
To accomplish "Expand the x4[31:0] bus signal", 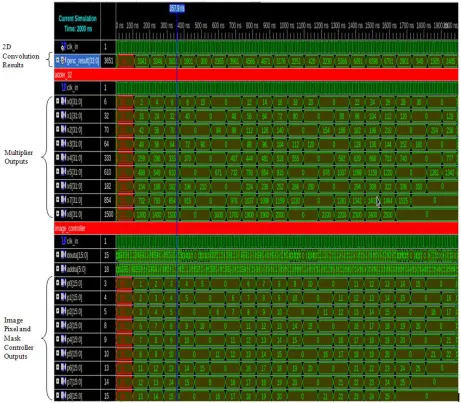I will pyautogui.click(x=58, y=156).
